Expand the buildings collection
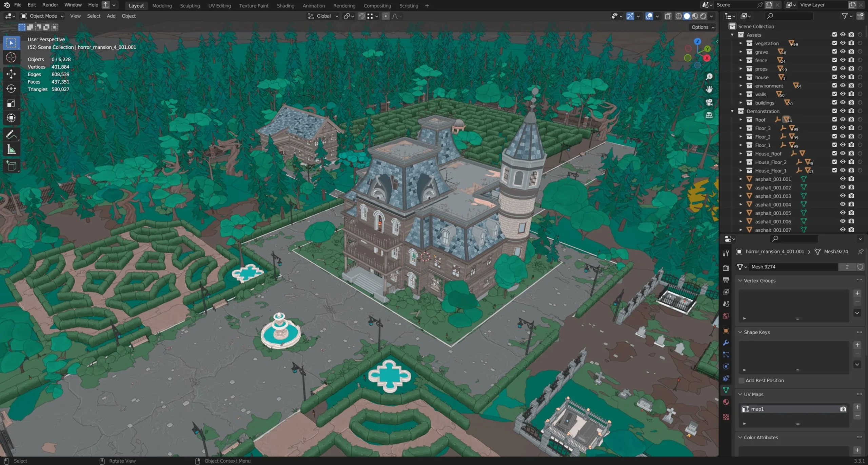Image resolution: width=868 pixels, height=465 pixels. tap(741, 103)
